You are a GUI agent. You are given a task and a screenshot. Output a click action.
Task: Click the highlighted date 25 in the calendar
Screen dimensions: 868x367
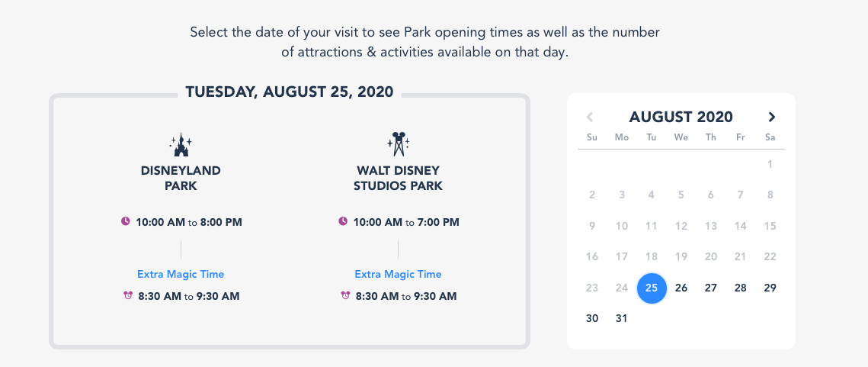652,288
